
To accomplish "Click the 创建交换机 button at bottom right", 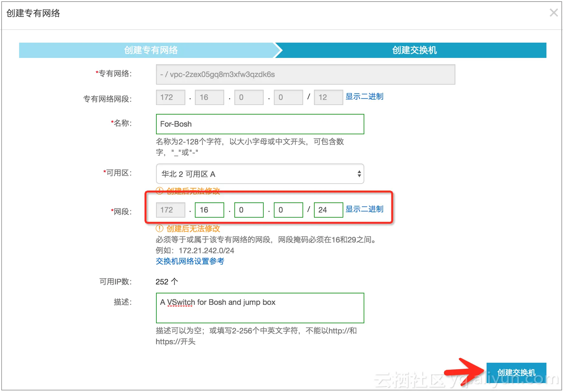I will (516, 372).
